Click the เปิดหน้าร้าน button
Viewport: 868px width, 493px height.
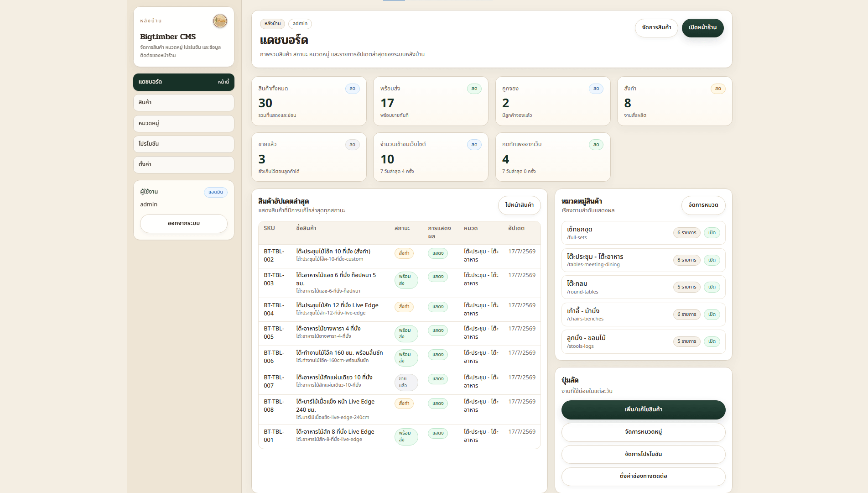pos(702,28)
